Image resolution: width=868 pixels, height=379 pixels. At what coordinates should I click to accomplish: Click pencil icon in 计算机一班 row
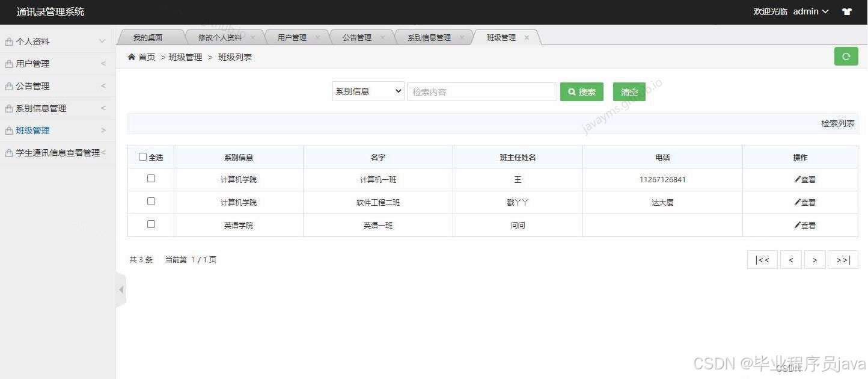click(x=797, y=179)
